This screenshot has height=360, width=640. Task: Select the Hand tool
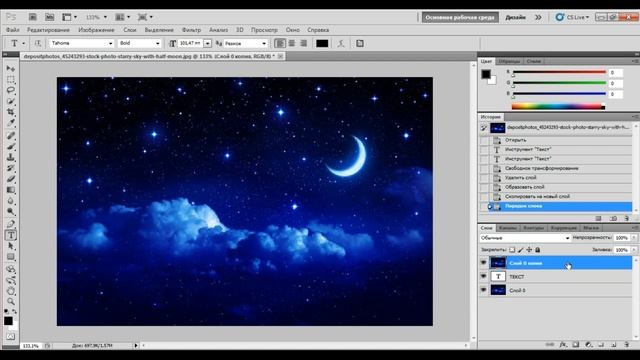pos(11,291)
